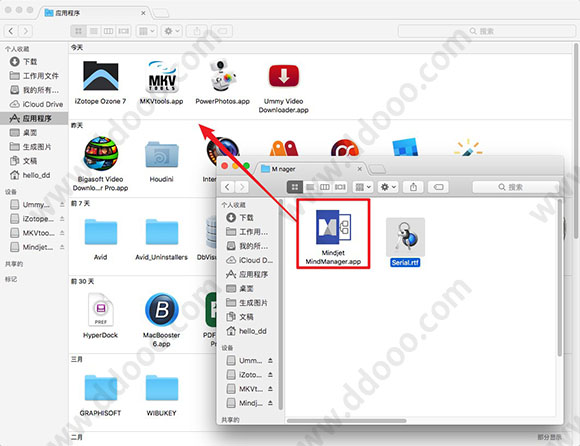Open the Houdini folder
Image resolution: width=580 pixels, height=446 pixels.
162,155
